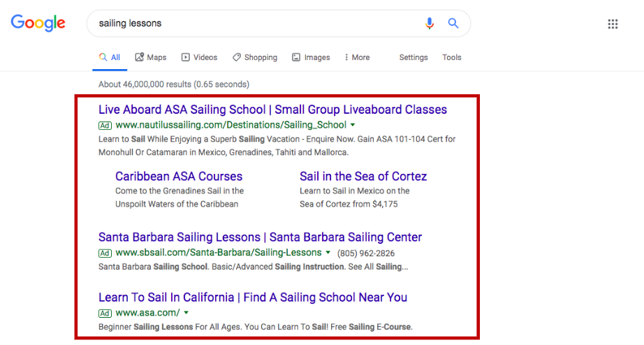Open dropdown arrow beside nautilussailing.com URL
Image resolution: width=644 pixels, height=345 pixels.
coord(353,126)
